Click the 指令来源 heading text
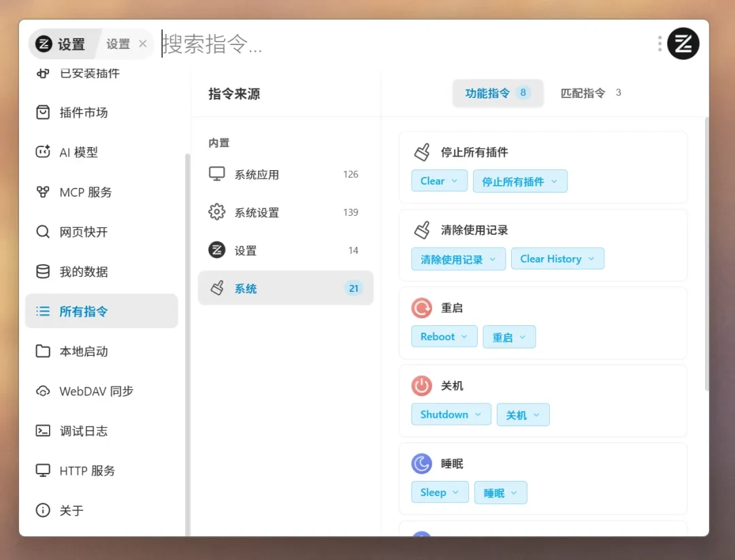Image resolution: width=735 pixels, height=560 pixels. point(234,94)
